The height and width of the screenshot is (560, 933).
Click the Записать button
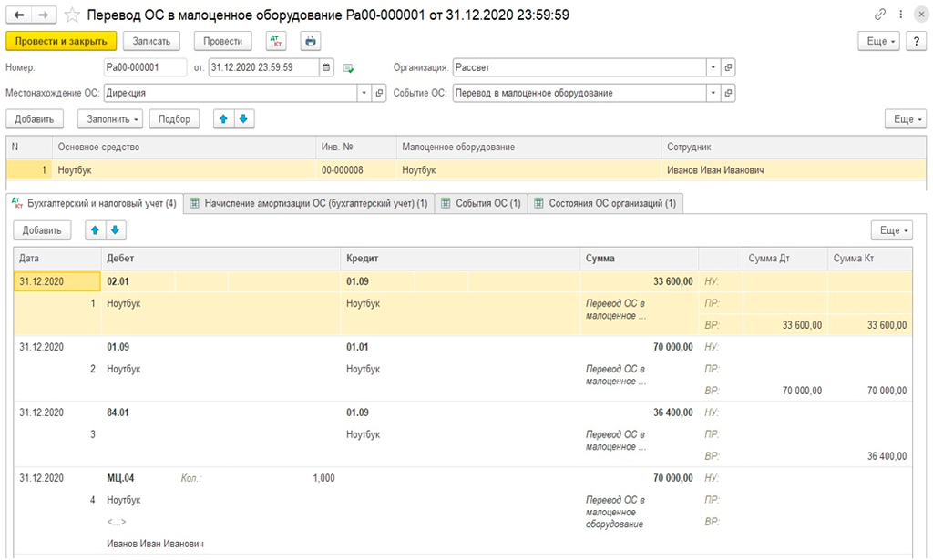151,41
